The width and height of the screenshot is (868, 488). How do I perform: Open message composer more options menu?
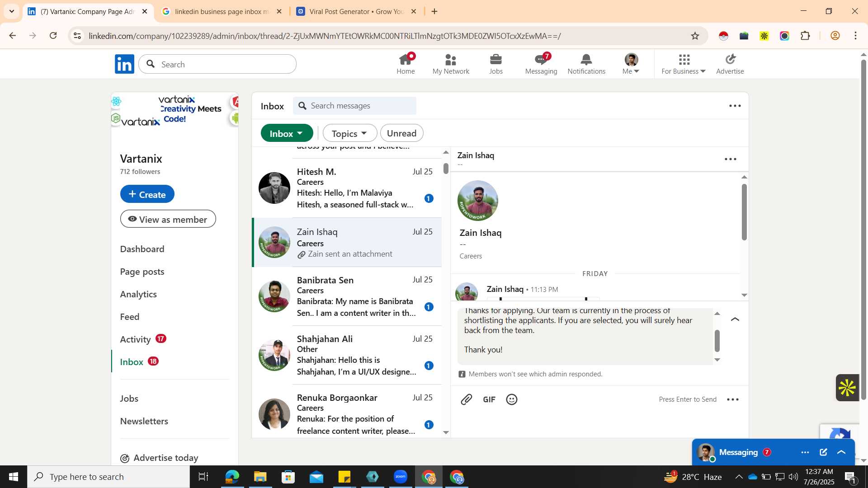pyautogui.click(x=733, y=399)
